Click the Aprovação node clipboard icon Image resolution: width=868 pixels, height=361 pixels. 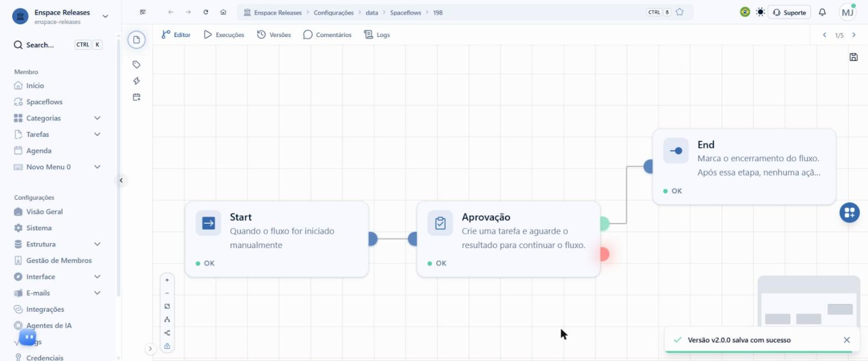[x=440, y=223]
